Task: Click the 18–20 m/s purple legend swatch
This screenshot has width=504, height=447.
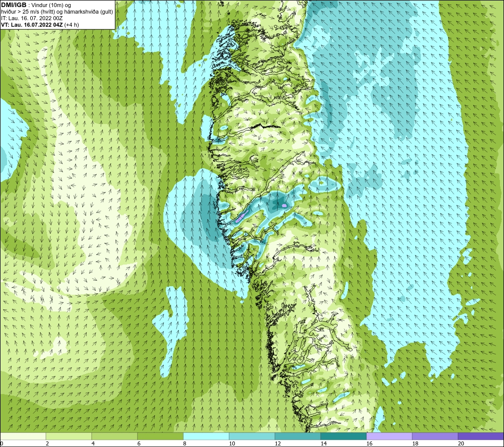Action: tap(435, 436)
